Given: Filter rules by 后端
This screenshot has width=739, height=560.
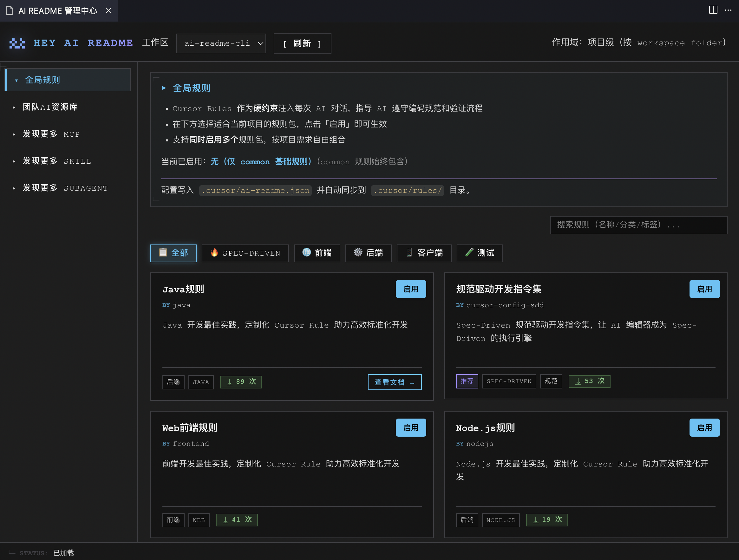Looking at the screenshot, I should point(368,253).
